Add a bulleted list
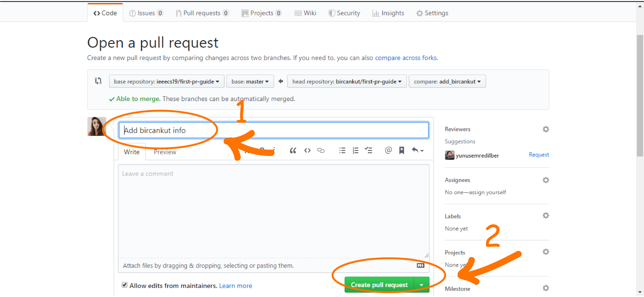This screenshot has height=297, width=644. click(x=342, y=150)
